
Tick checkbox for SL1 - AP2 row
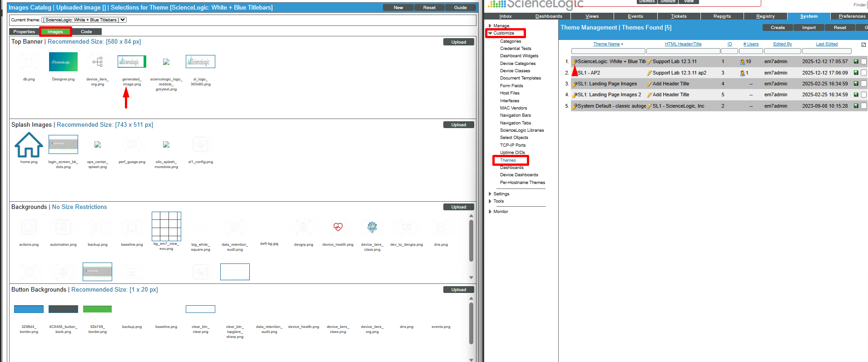click(x=864, y=73)
